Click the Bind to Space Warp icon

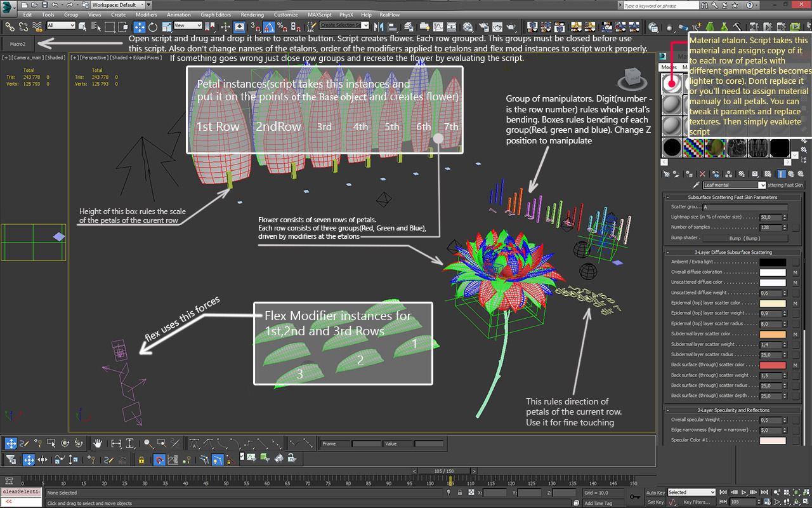37,27
